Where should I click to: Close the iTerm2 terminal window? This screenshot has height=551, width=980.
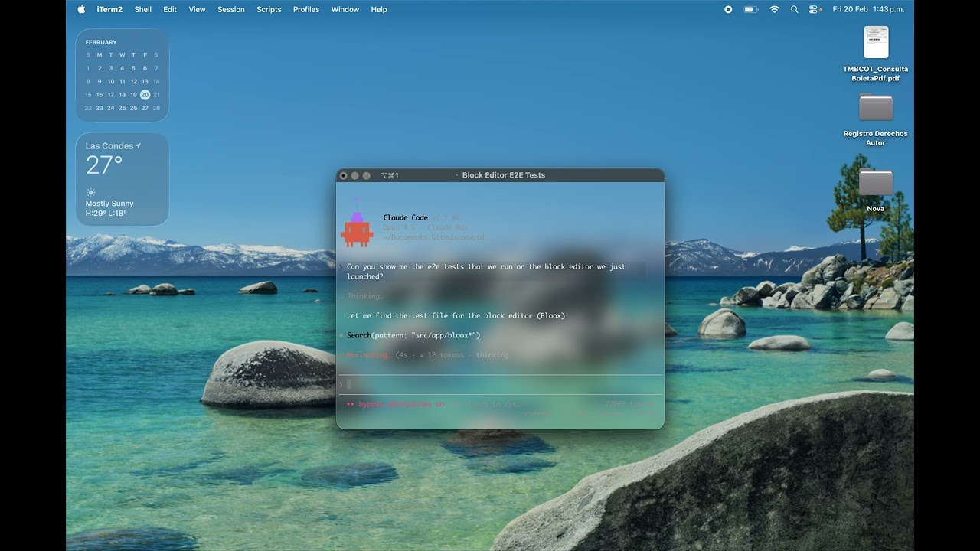click(x=344, y=175)
